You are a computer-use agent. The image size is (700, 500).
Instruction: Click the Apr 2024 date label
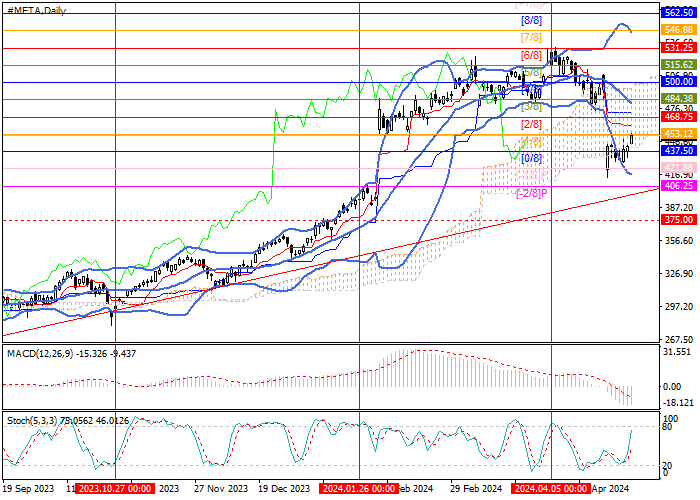tap(610, 489)
